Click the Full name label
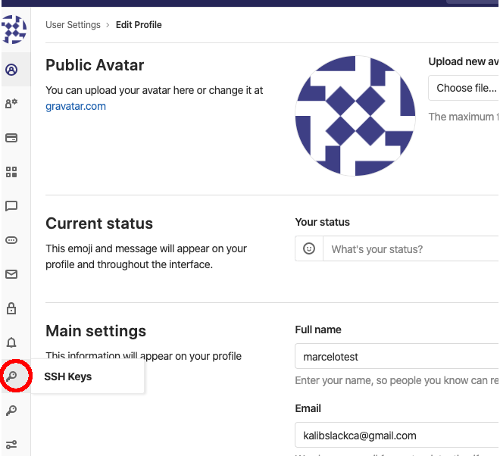 [x=318, y=330]
